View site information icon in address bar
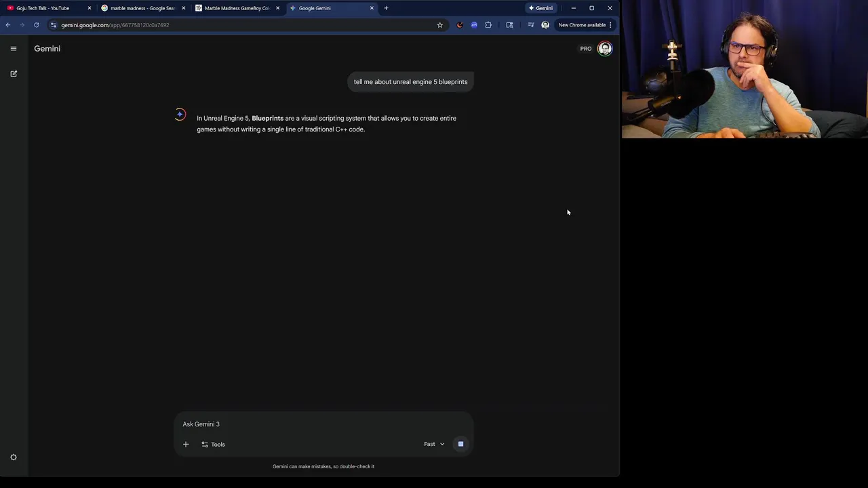Viewport: 868px width, 488px height. coord(54,25)
